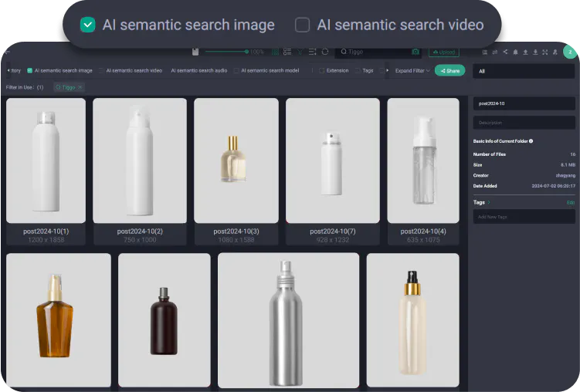Switch to grid view layout

(275, 52)
